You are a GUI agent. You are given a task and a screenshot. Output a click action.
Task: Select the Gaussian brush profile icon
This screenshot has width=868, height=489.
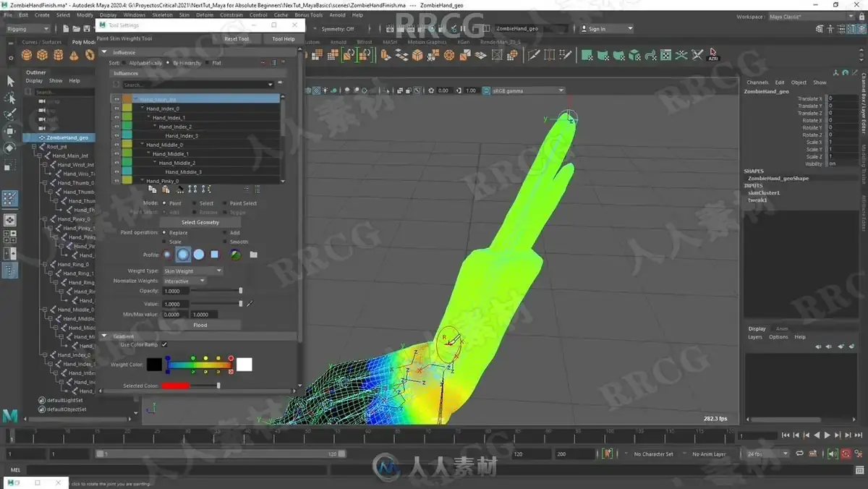tap(168, 255)
